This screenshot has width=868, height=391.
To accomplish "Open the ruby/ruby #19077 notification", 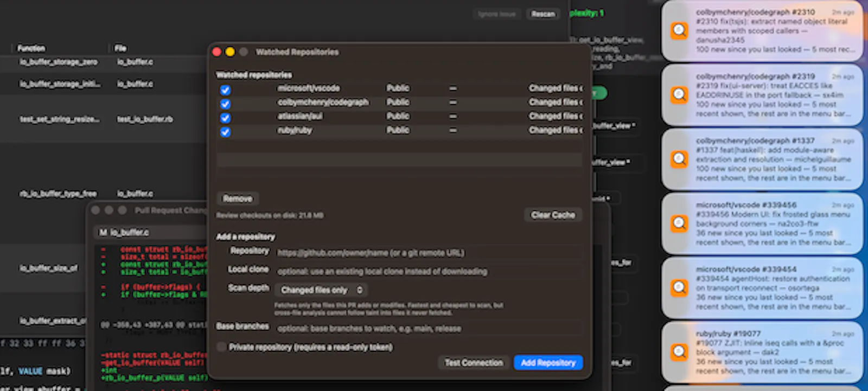I will (x=762, y=352).
